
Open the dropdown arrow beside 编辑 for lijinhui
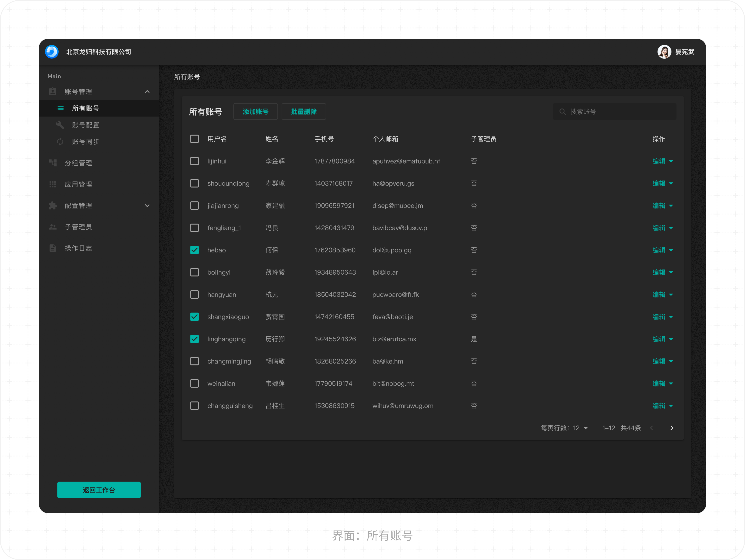671,162
